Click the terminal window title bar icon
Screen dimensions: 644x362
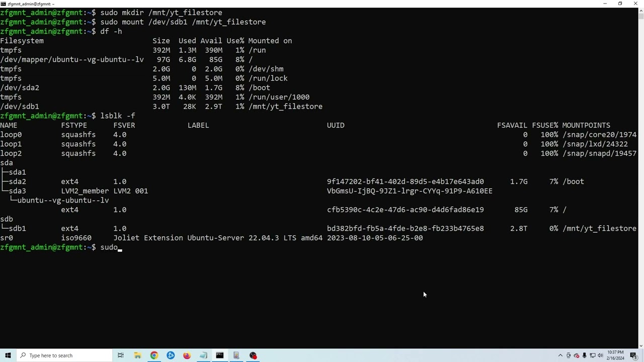click(4, 4)
